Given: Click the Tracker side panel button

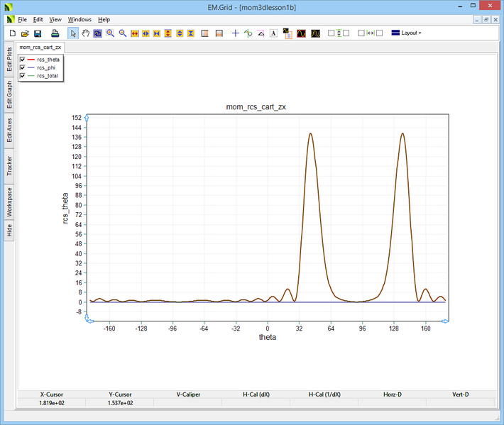Looking at the screenshot, I should 9,166.
